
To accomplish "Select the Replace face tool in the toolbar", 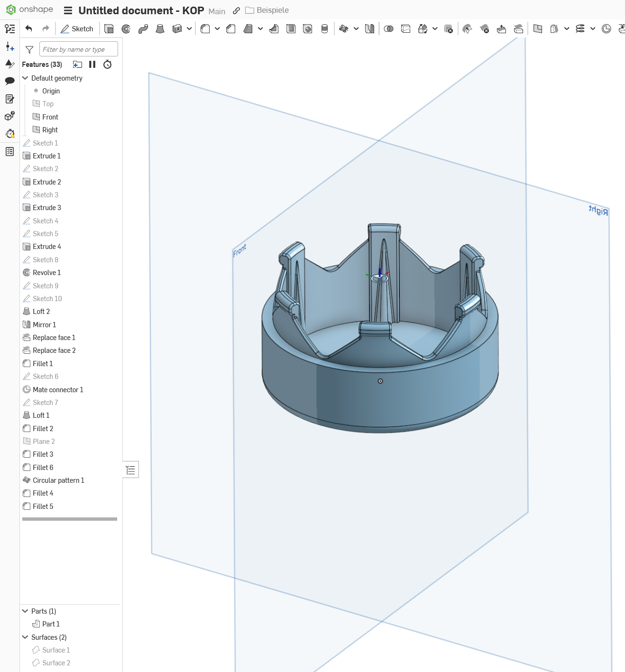I will [519, 29].
